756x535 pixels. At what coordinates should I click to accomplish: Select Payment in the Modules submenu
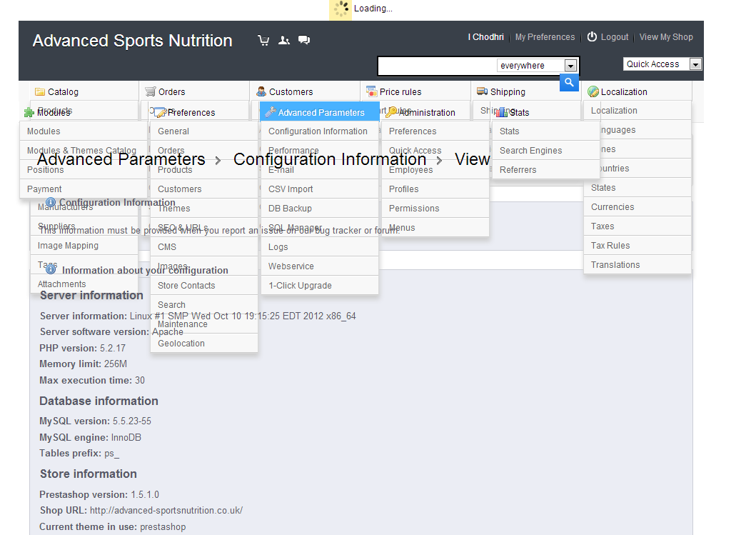click(x=83, y=189)
